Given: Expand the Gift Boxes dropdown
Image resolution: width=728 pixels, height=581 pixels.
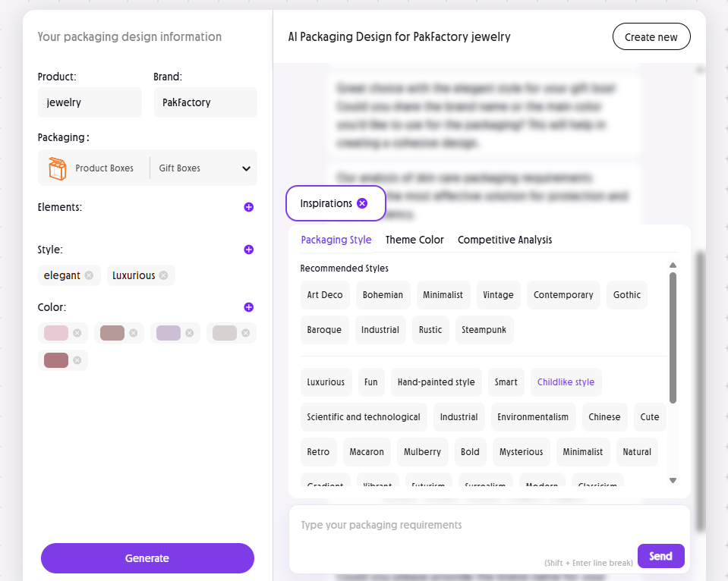Looking at the screenshot, I should 244,168.
